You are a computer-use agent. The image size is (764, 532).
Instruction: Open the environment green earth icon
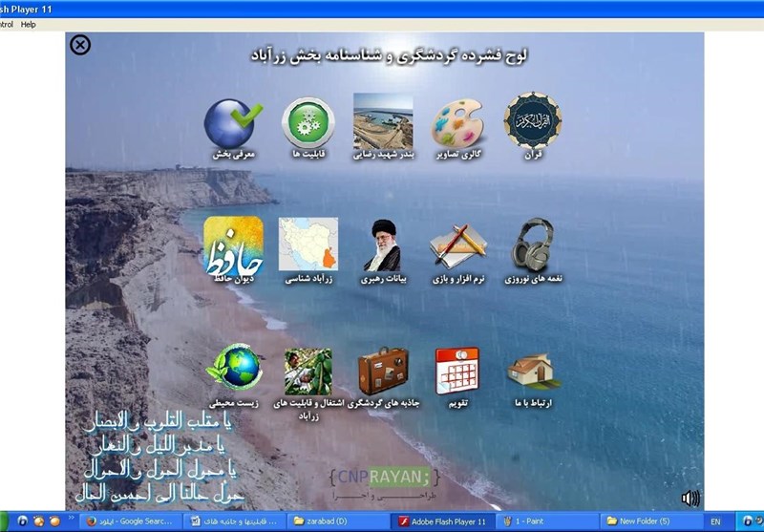point(233,369)
